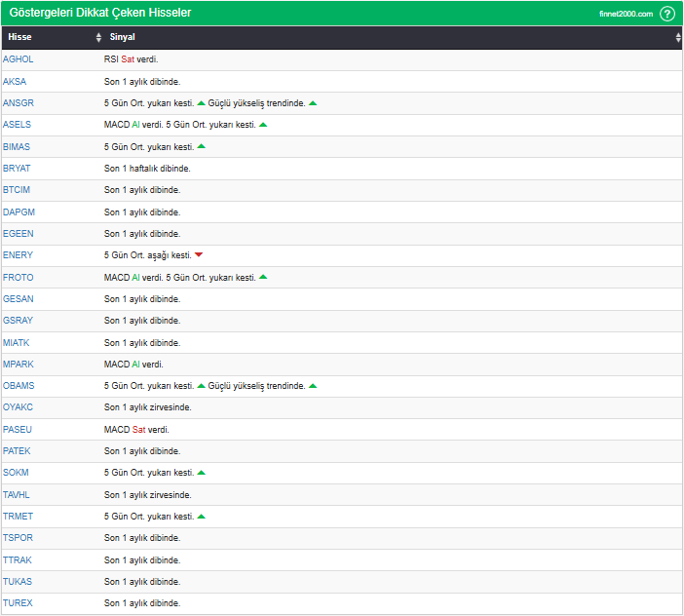Click the green up arrow in TRMET row
The width and height of the screenshot is (684, 616).
pos(202,516)
